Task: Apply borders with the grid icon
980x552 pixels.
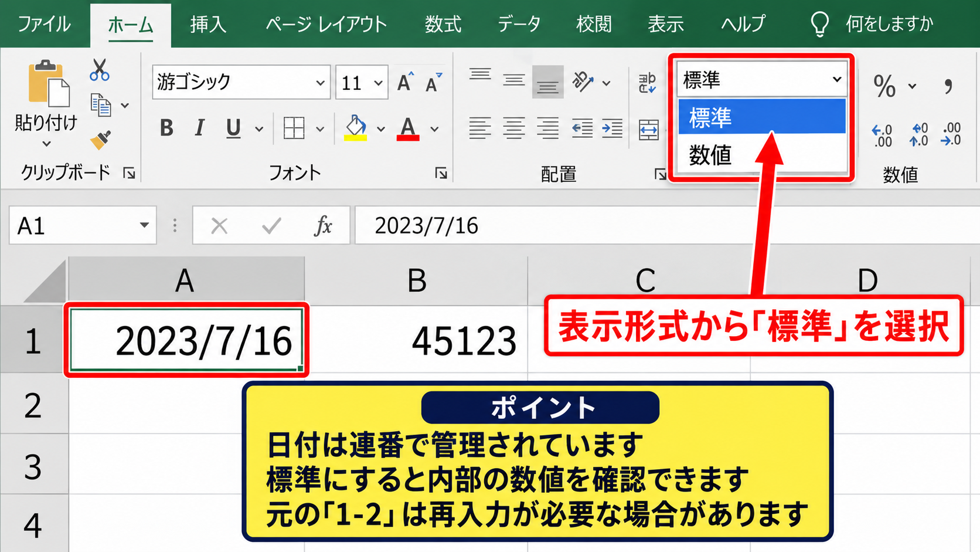Action: 294,128
